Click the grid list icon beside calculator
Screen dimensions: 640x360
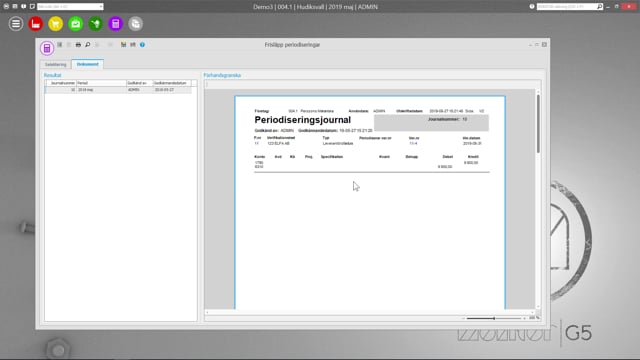[60, 44]
